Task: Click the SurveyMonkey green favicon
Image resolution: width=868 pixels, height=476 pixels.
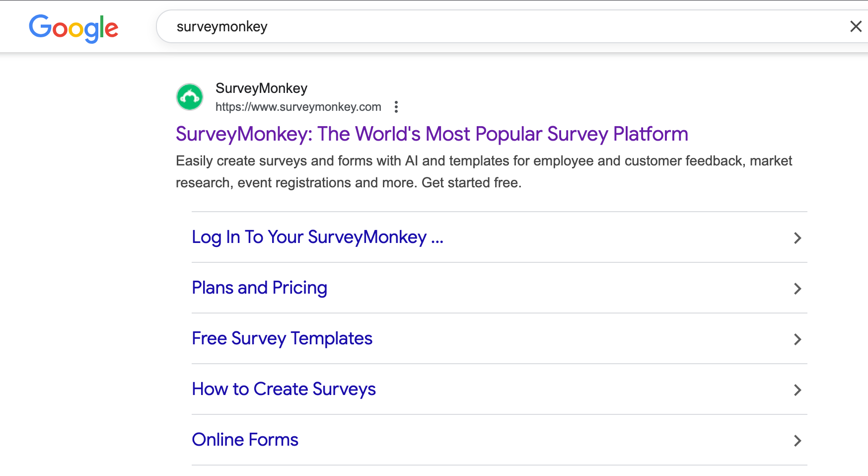Action: pyautogui.click(x=190, y=97)
